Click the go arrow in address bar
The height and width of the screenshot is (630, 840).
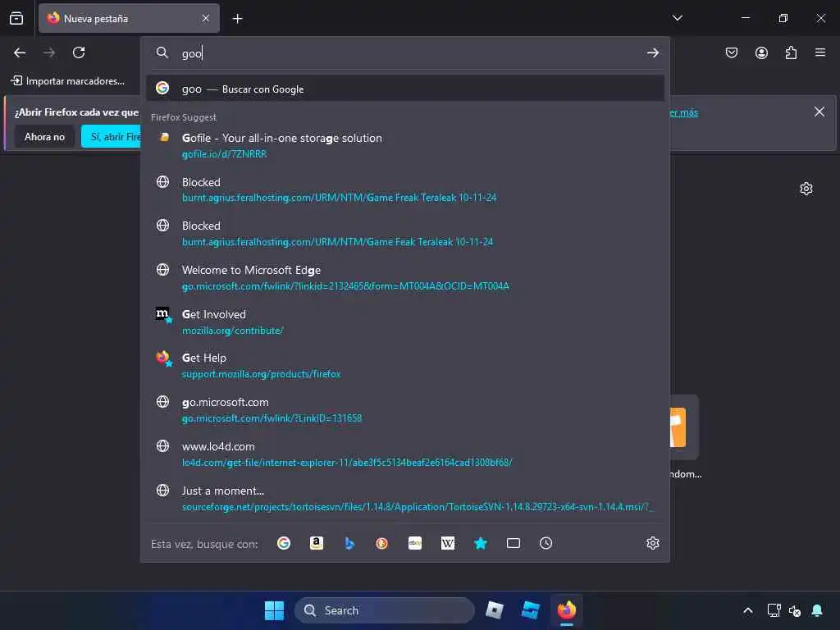652,52
